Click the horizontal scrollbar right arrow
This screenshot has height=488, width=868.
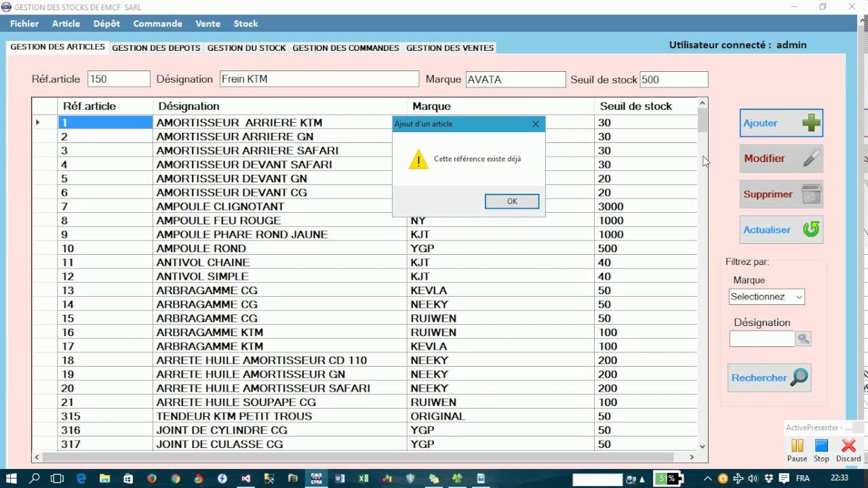(x=692, y=457)
